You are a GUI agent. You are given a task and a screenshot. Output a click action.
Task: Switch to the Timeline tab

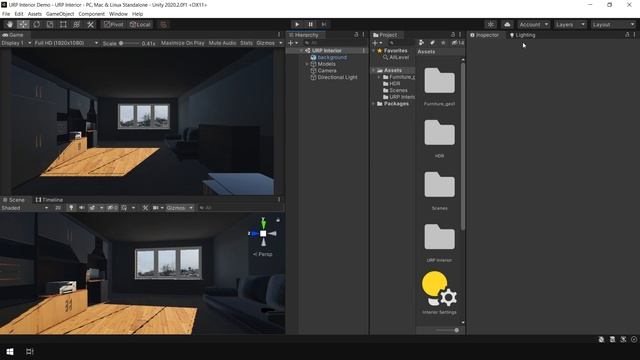pos(49,200)
